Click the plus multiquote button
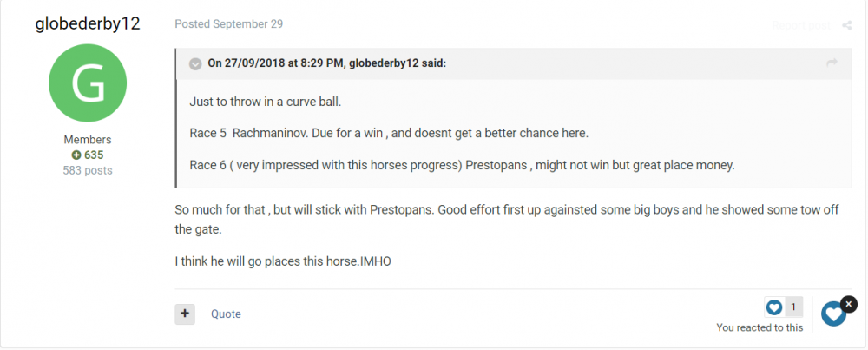Viewport: 868px width, 350px height. pos(185,314)
